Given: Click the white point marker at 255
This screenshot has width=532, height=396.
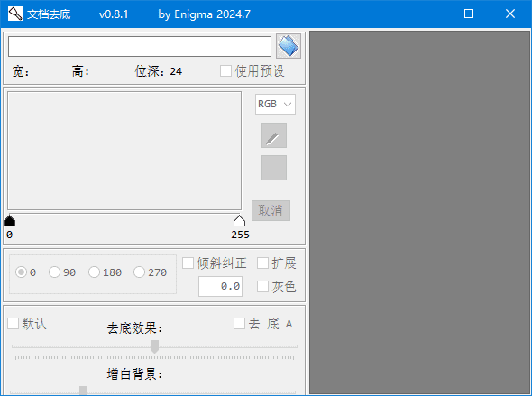Looking at the screenshot, I should [x=239, y=221].
